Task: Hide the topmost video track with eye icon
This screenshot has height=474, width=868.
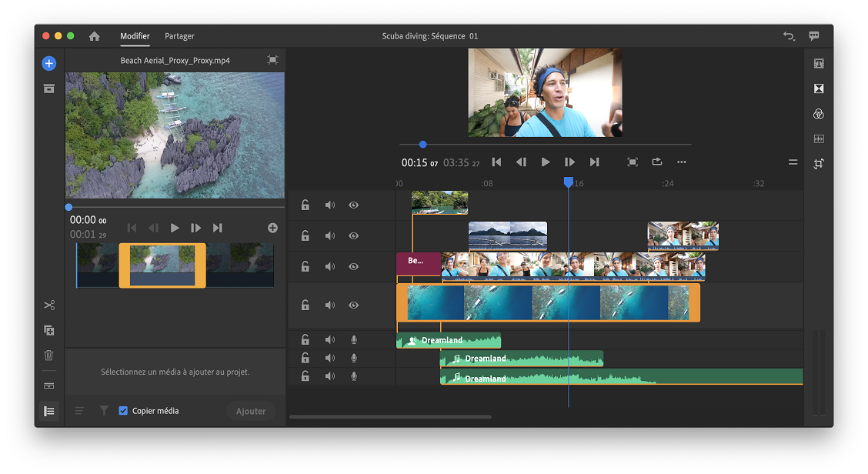Action: (x=354, y=205)
